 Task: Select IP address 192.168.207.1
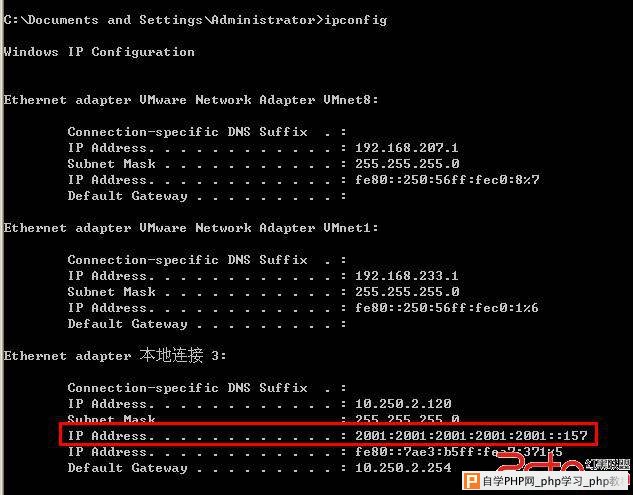[x=407, y=148]
